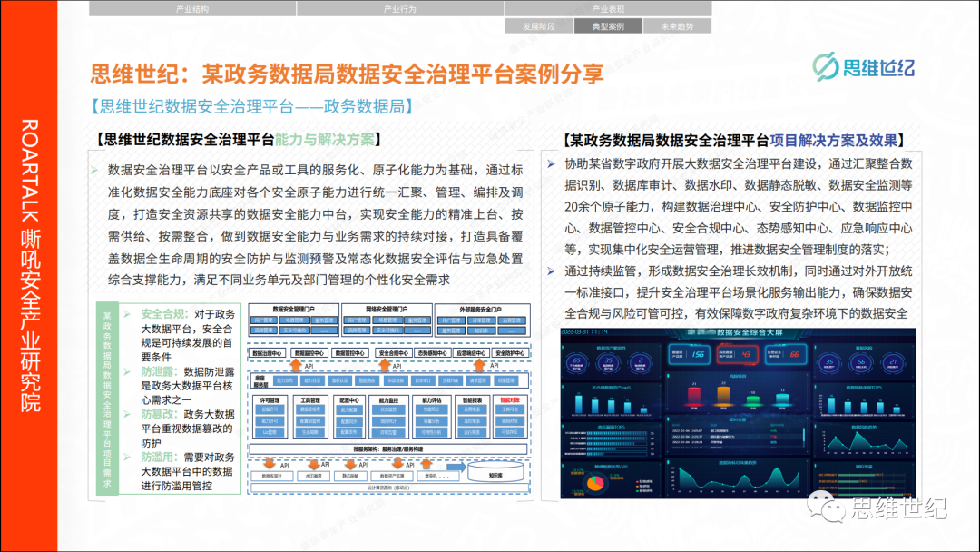
Task: Click the 底座服务层 label in diagram
Action: coord(260,380)
